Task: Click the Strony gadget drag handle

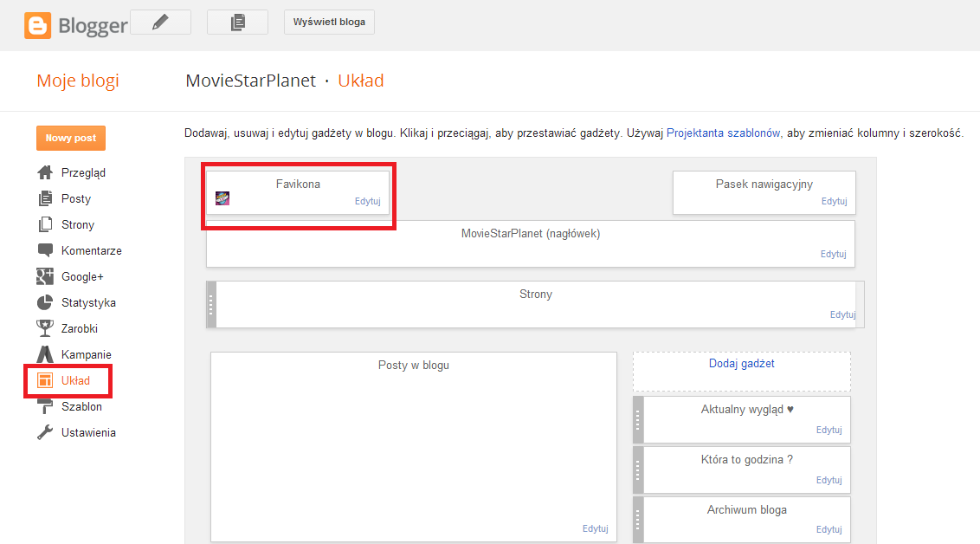Action: pos(211,305)
